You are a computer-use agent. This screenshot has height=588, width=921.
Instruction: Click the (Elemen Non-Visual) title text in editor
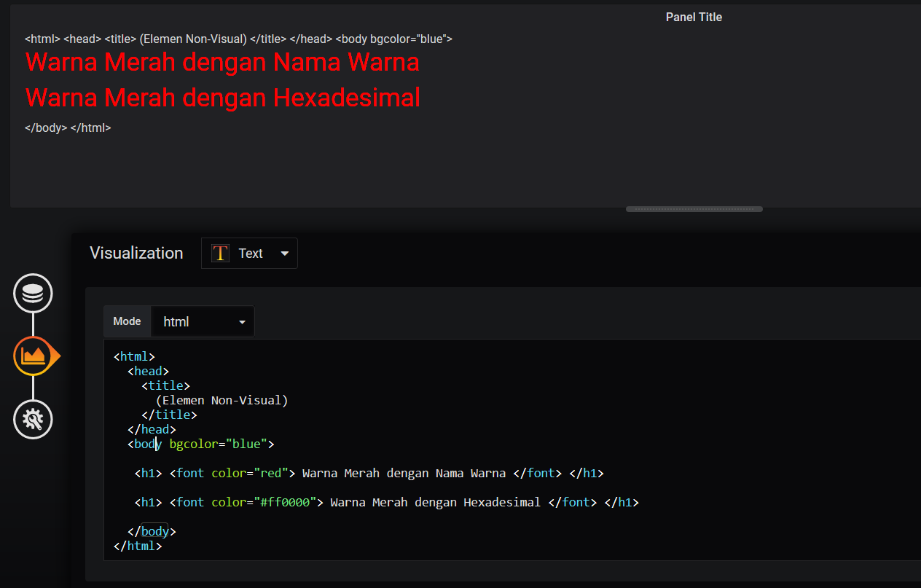point(222,400)
